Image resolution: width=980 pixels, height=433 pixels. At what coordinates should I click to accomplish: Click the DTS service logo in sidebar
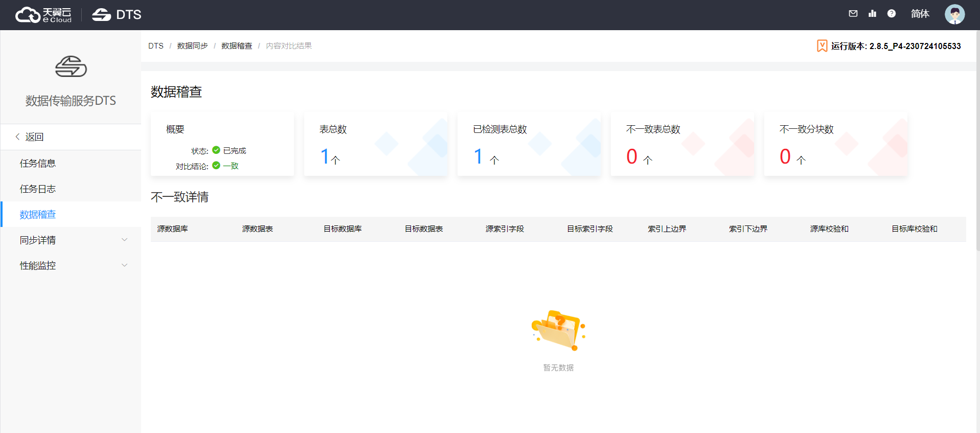(71, 66)
